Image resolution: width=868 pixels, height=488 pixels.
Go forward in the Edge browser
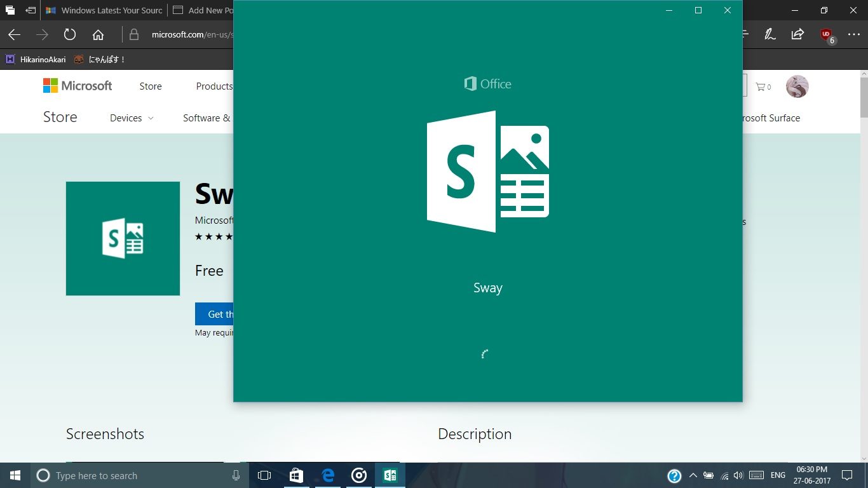(42, 34)
